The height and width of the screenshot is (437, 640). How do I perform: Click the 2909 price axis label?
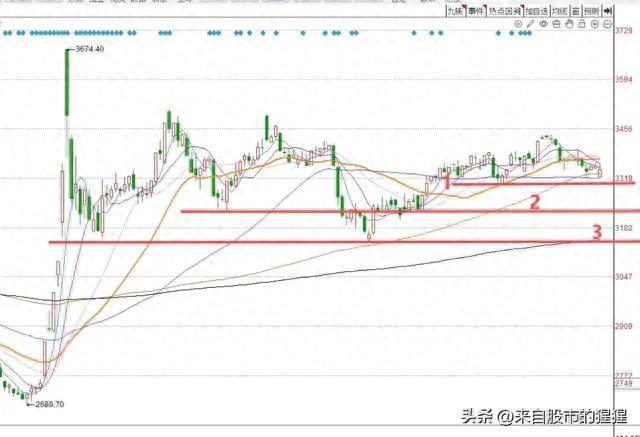(624, 326)
